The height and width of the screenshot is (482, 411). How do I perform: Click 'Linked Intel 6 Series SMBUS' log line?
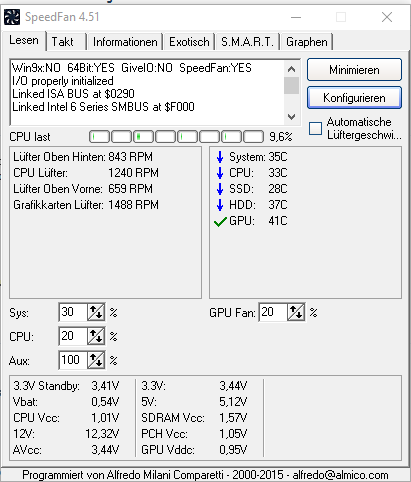point(103,107)
